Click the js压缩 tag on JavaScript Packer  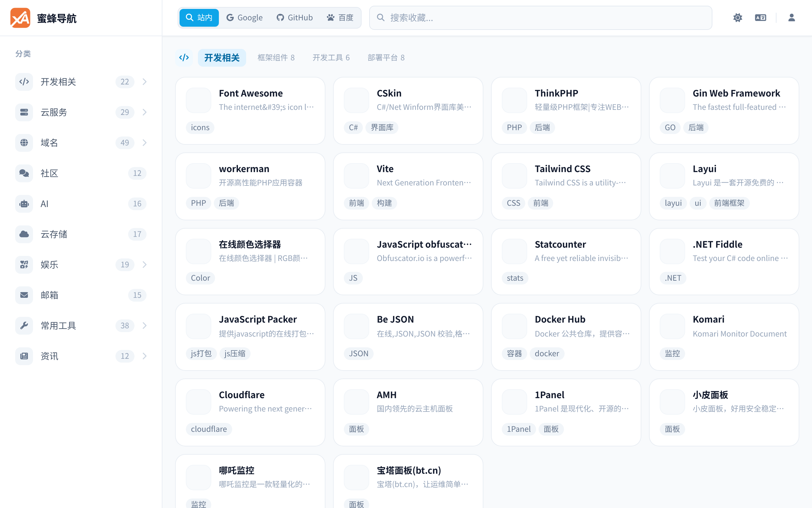coord(235,353)
